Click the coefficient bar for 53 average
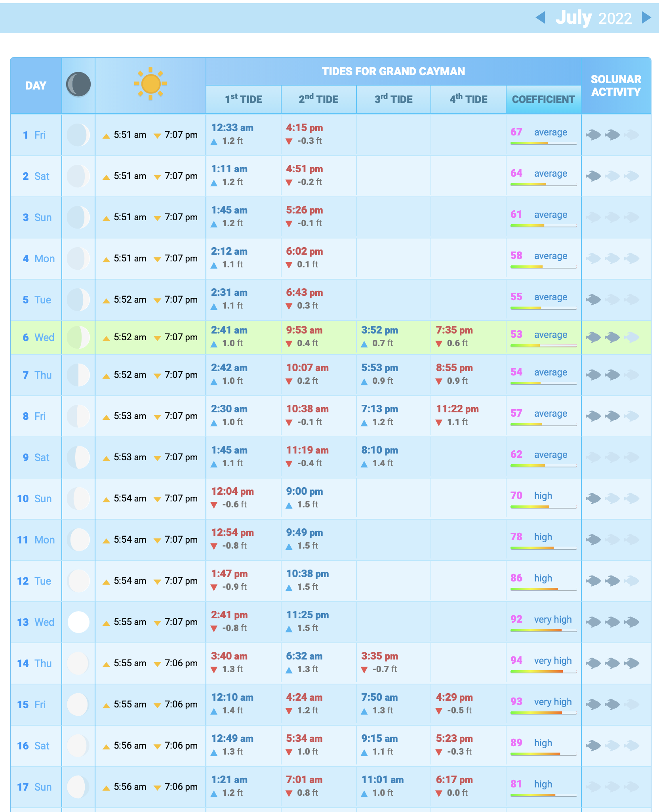This screenshot has width=659, height=812. (x=543, y=346)
